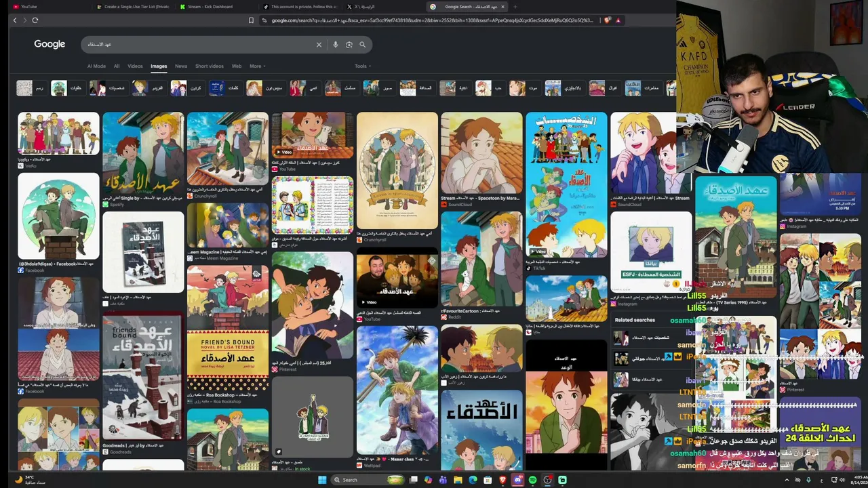Viewport: 868px width, 488px height.
Task: Expand the More search filters menu
Action: 257,66
